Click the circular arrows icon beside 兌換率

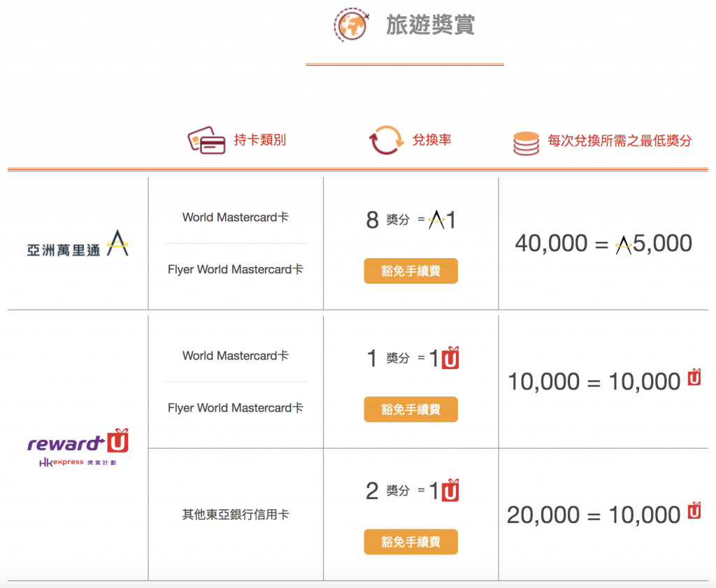coord(386,139)
